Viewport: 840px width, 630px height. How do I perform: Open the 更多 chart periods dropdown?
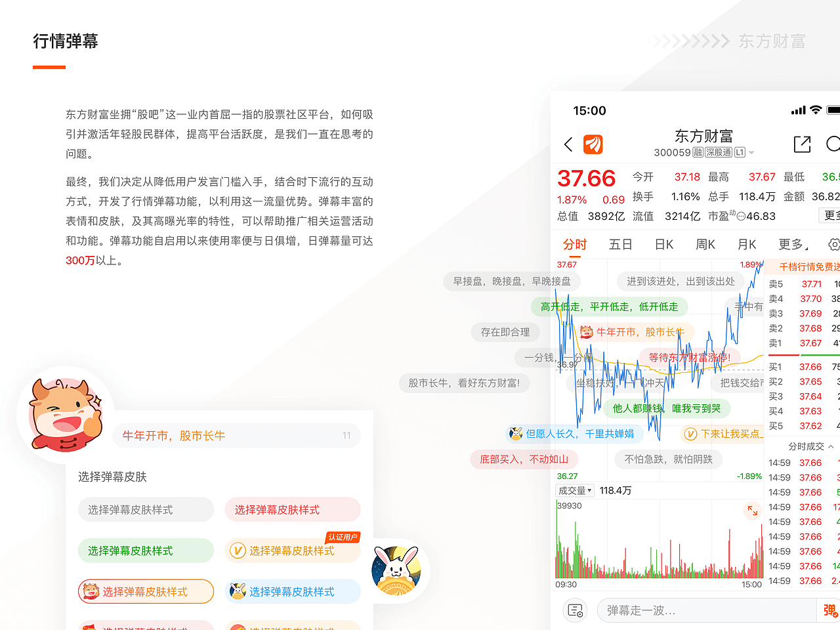tap(793, 244)
